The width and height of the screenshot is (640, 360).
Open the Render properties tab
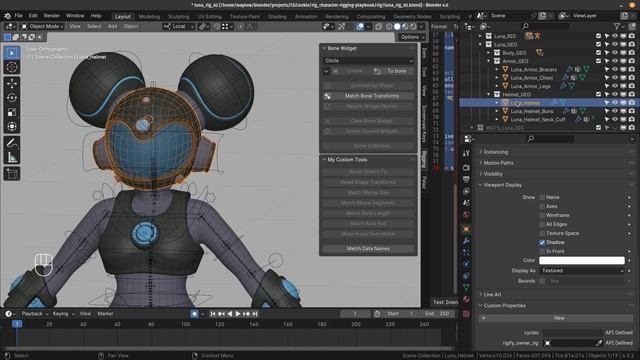click(x=466, y=168)
